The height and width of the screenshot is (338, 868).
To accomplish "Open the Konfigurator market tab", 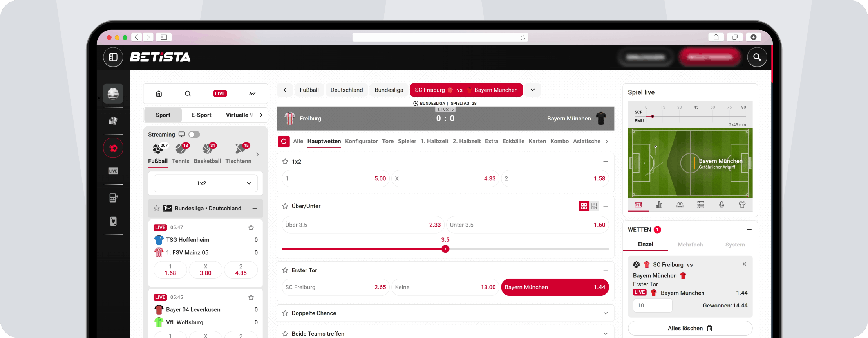I will click(x=362, y=142).
